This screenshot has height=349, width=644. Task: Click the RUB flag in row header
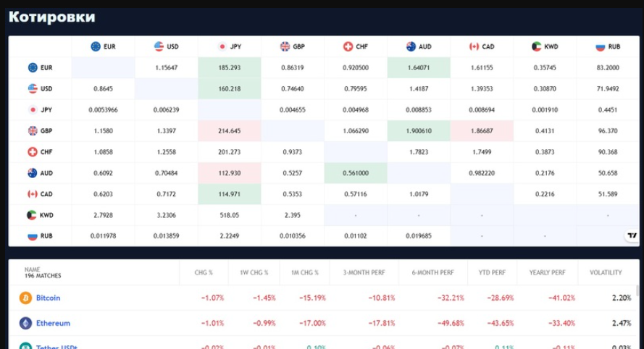click(33, 236)
